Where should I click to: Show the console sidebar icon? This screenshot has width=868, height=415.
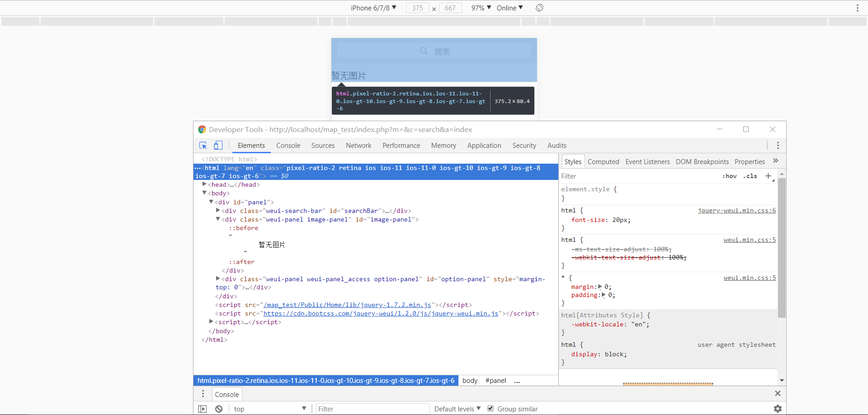tap(203, 409)
